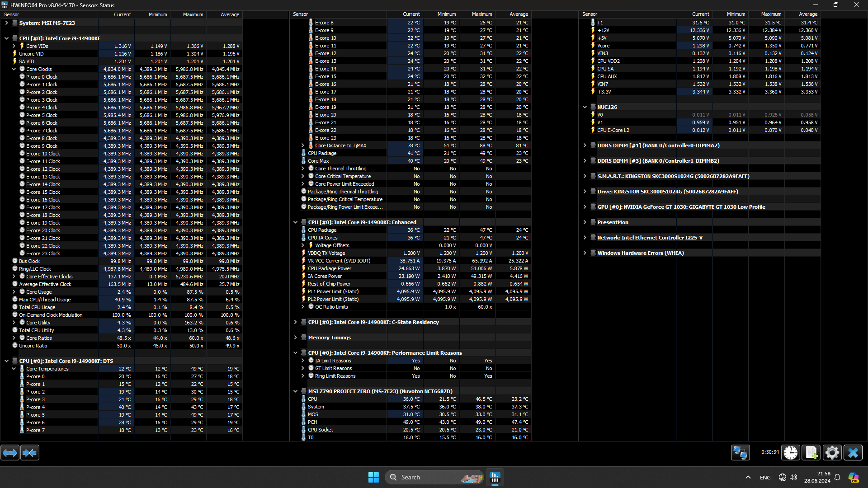Reset min/max values with the clock icon
The height and width of the screenshot is (488, 868).
tap(791, 452)
